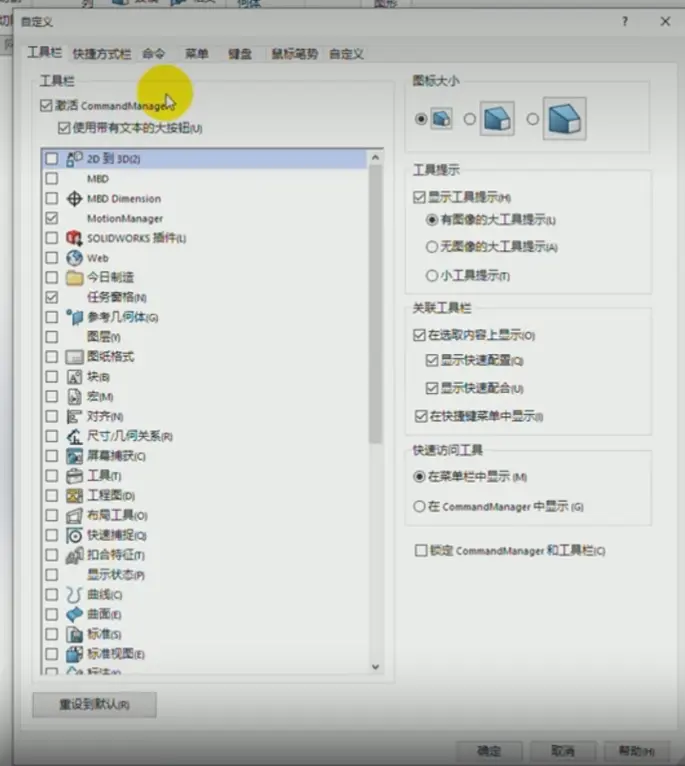
Task: Click the 标准 toolbar icon
Action: [x=74, y=634]
